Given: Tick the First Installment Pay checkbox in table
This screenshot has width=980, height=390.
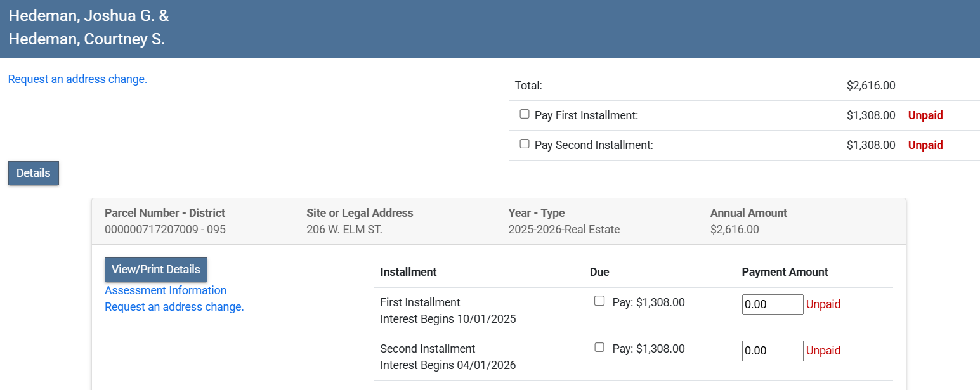Looking at the screenshot, I should coord(599,301).
